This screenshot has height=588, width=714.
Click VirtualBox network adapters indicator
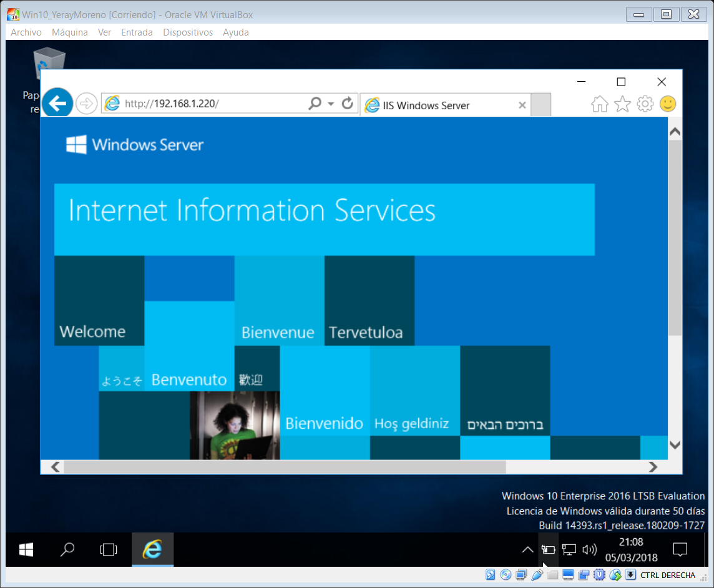click(521, 575)
